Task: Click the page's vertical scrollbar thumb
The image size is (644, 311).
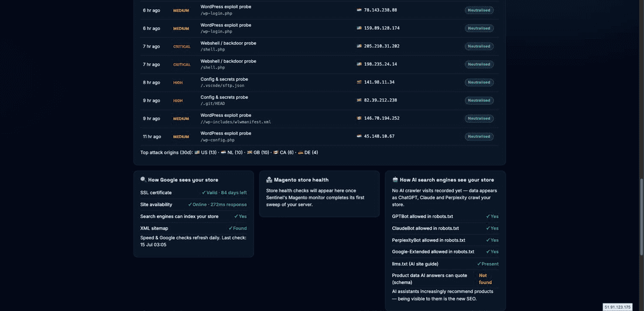Action: coord(642,217)
